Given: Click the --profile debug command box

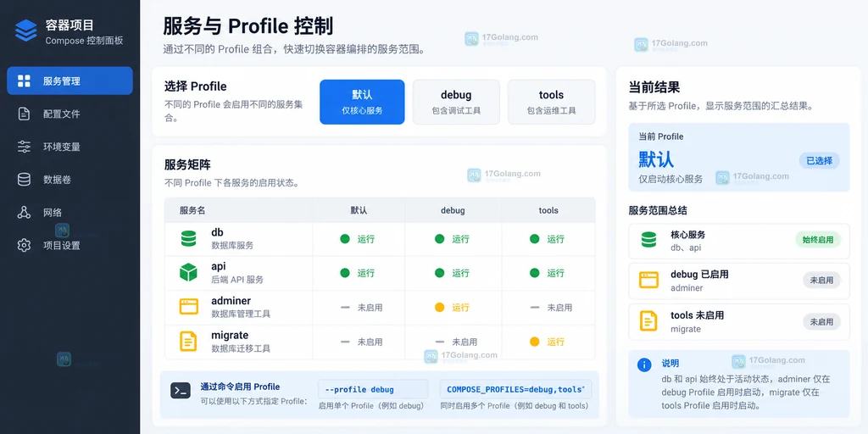Looking at the screenshot, I should (373, 389).
